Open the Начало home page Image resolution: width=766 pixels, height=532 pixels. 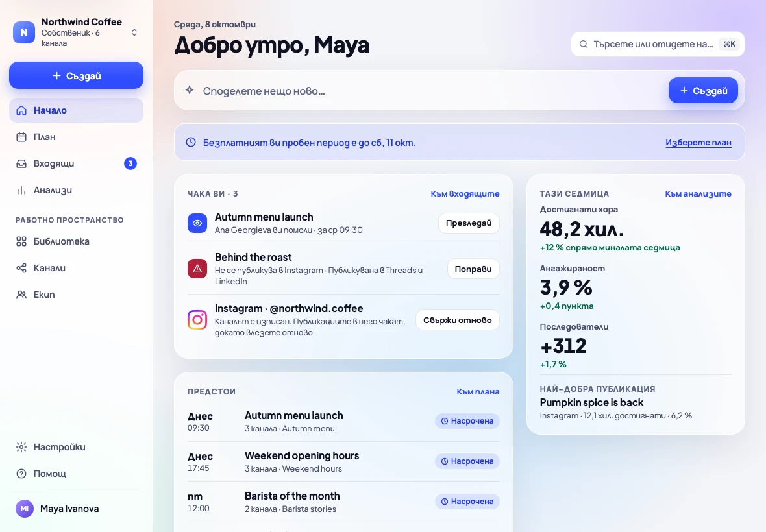(x=76, y=110)
